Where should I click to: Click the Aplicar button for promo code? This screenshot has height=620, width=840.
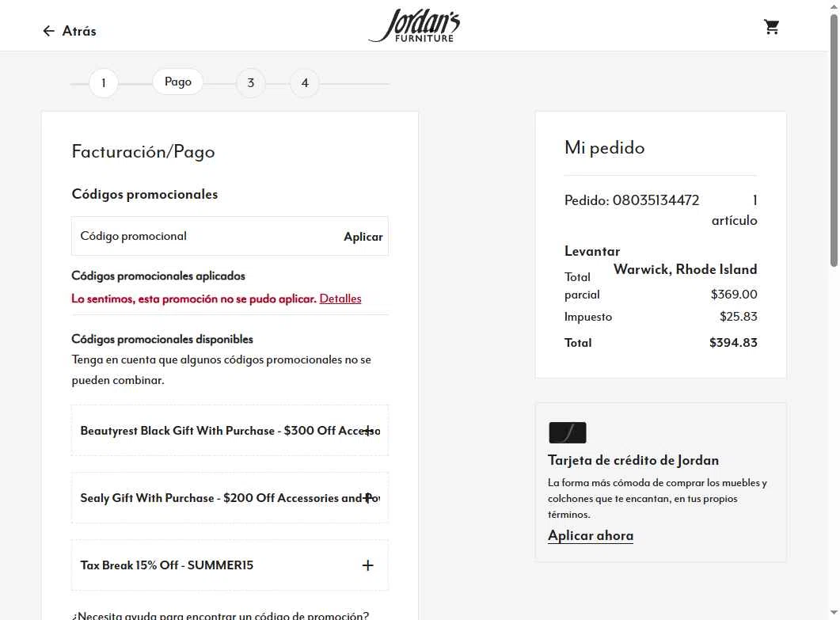[x=363, y=237]
